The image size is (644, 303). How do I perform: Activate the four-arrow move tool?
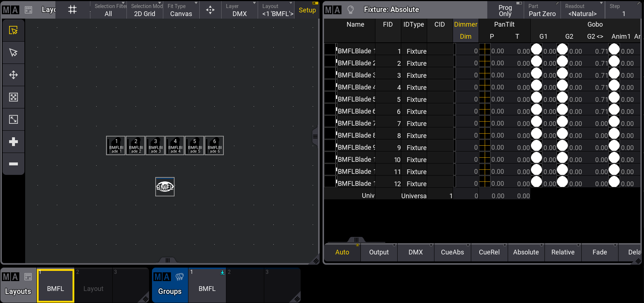click(x=13, y=75)
